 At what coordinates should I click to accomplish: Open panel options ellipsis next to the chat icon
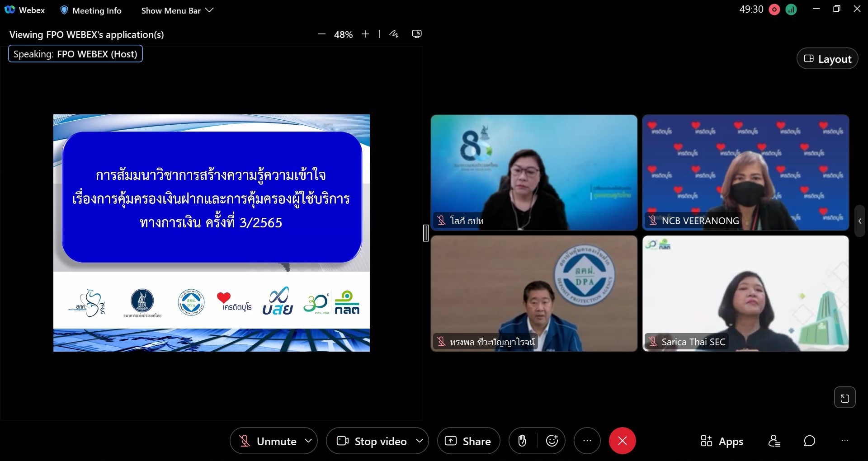click(844, 441)
